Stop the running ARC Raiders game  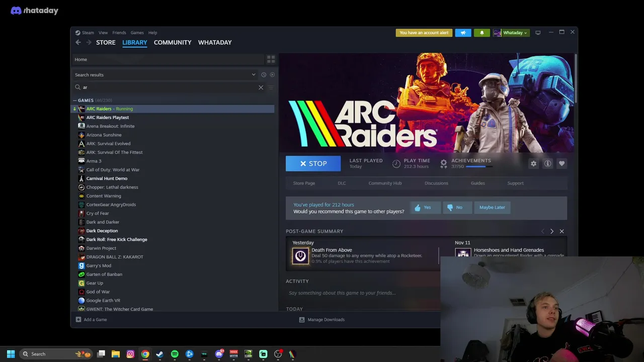(x=313, y=163)
